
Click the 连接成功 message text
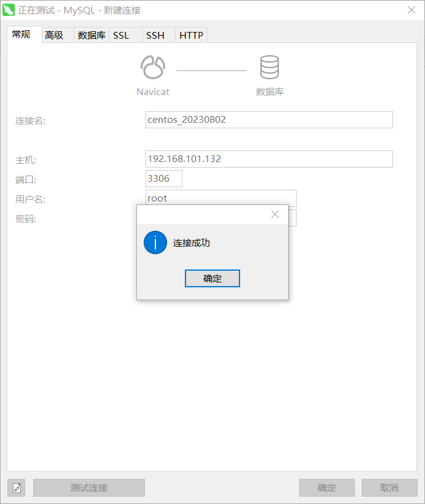(191, 242)
